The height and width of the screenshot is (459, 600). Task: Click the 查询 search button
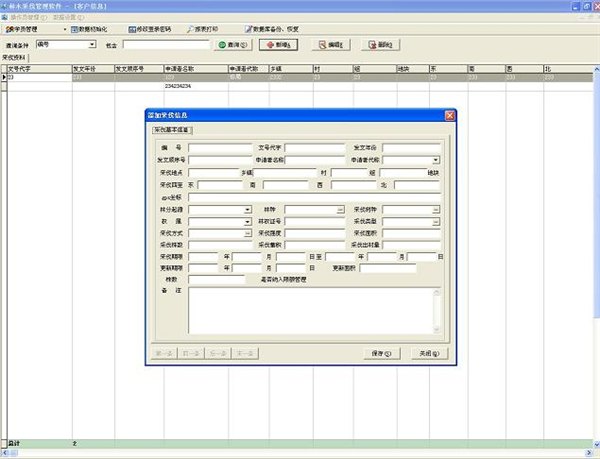tap(233, 45)
